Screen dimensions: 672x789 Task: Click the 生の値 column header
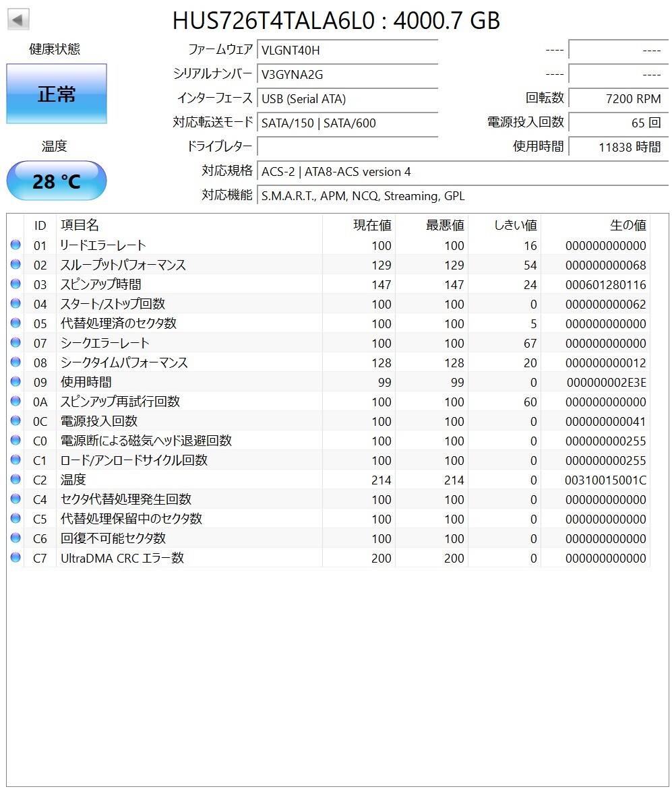pos(628,226)
